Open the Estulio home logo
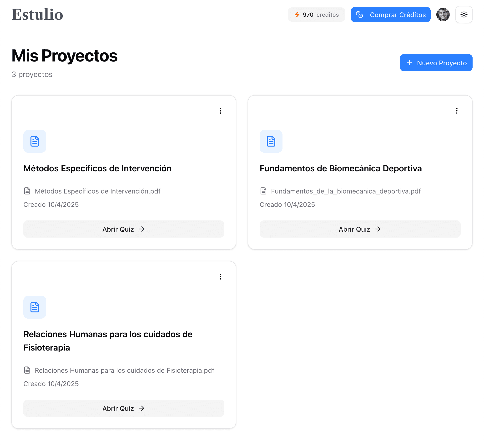 [x=37, y=15]
